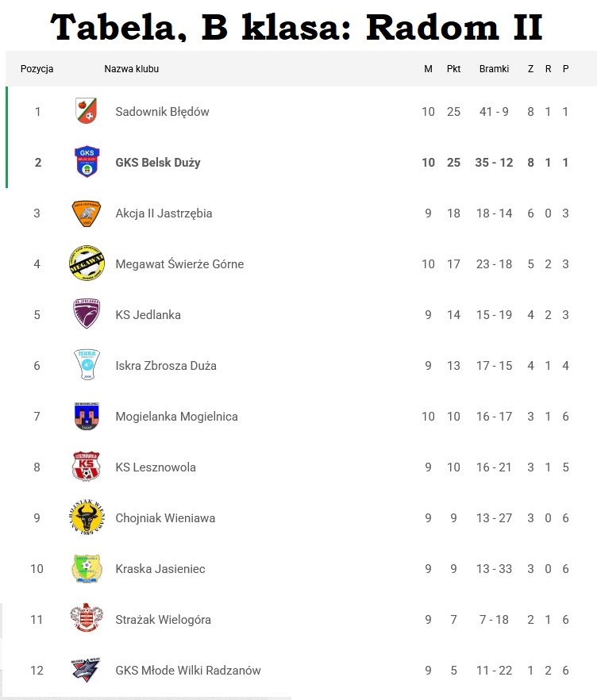Select the GKS Młode Wilki Radzanów name

(x=188, y=671)
